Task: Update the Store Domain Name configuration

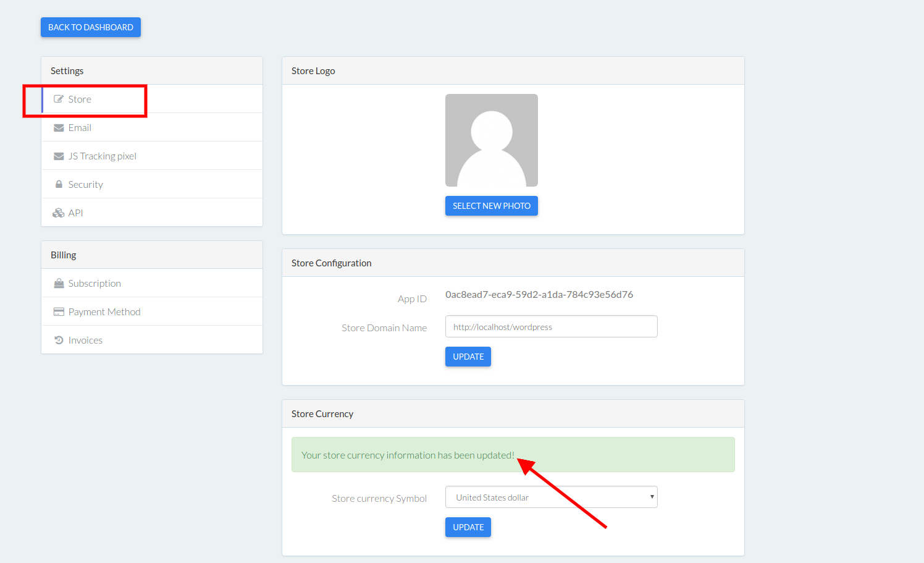Action: pyautogui.click(x=468, y=357)
